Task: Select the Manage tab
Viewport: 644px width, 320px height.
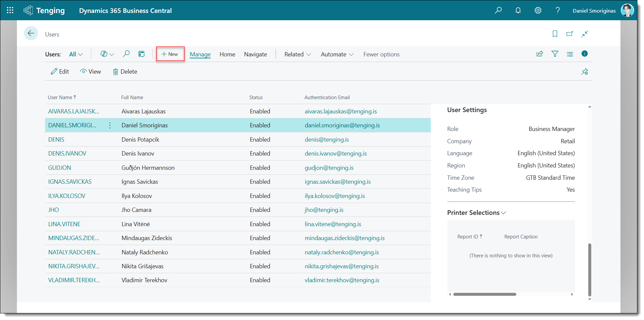Action: [200, 54]
